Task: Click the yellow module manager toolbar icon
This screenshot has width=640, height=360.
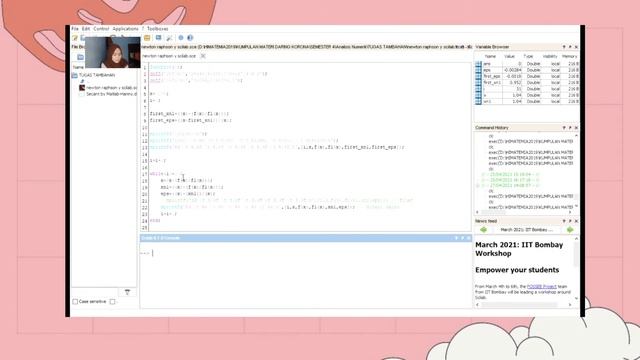Action: [x=147, y=38]
